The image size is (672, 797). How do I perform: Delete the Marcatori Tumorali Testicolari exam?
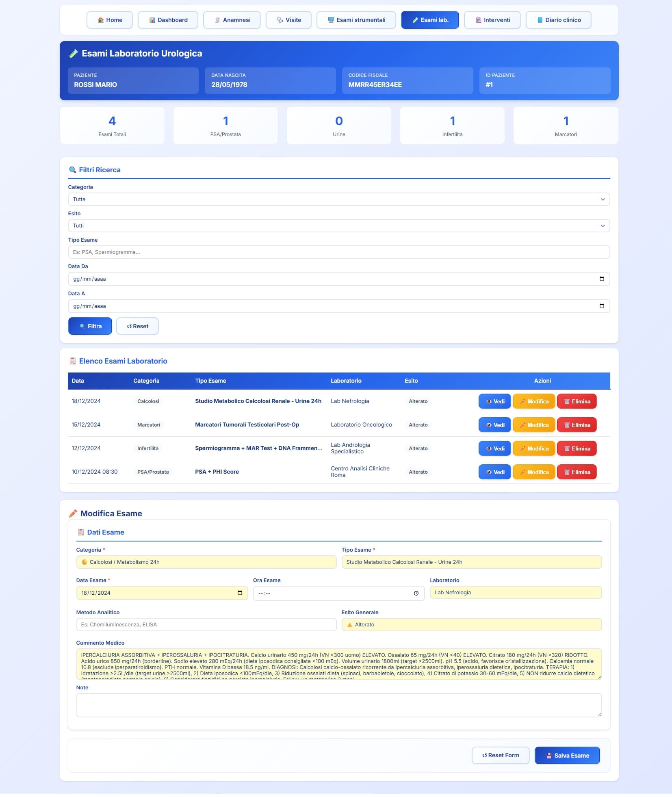coord(577,425)
